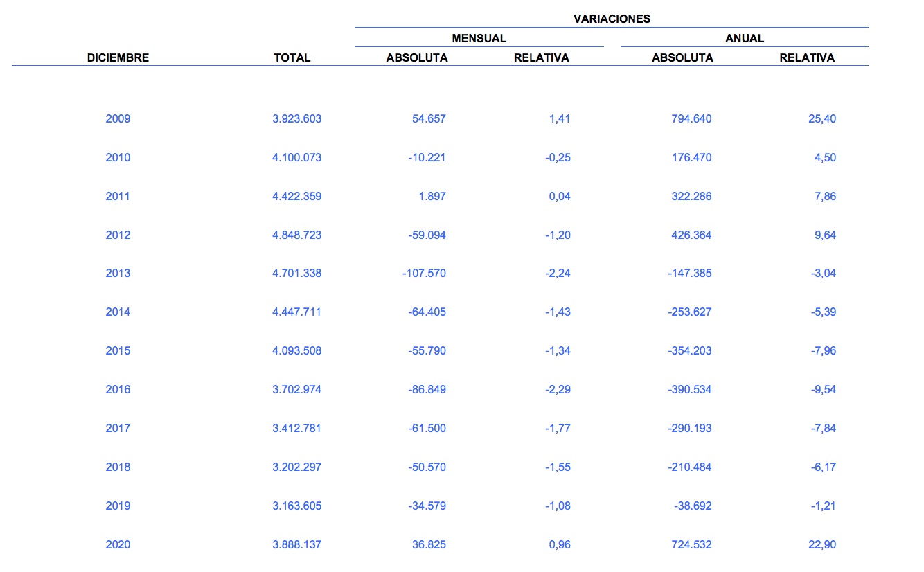Select total value 4.848.723 for 2012
The width and height of the screenshot is (924, 572).
296,235
